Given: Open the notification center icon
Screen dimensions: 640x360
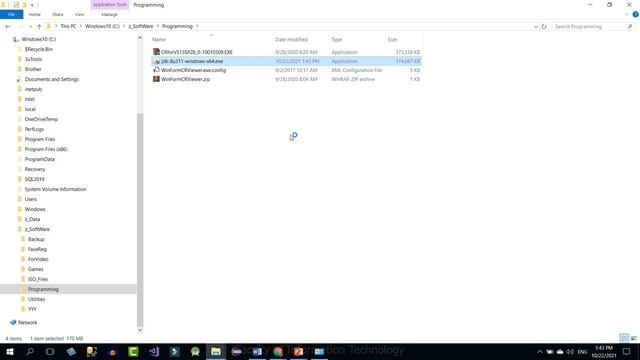Looking at the screenshot, I should 627,351.
